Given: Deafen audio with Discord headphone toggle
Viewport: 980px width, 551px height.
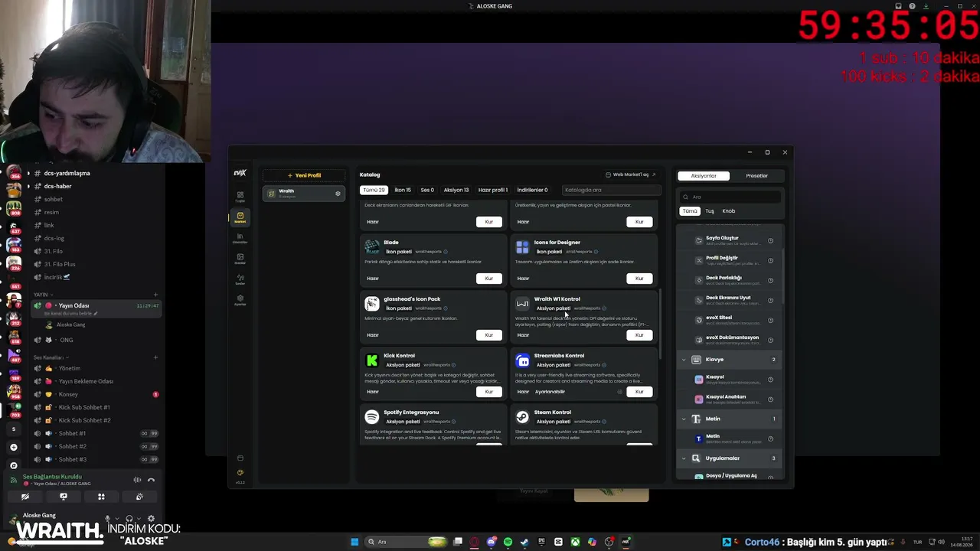Looking at the screenshot, I should 129,519.
